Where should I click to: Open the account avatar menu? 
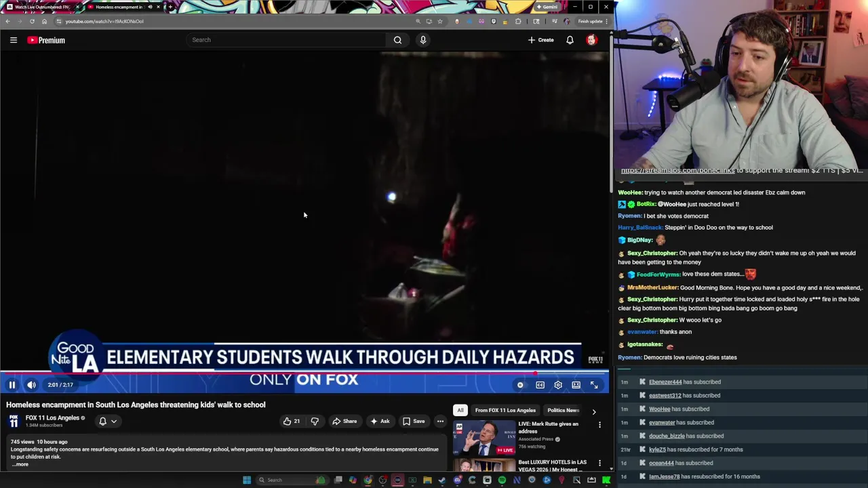click(591, 40)
